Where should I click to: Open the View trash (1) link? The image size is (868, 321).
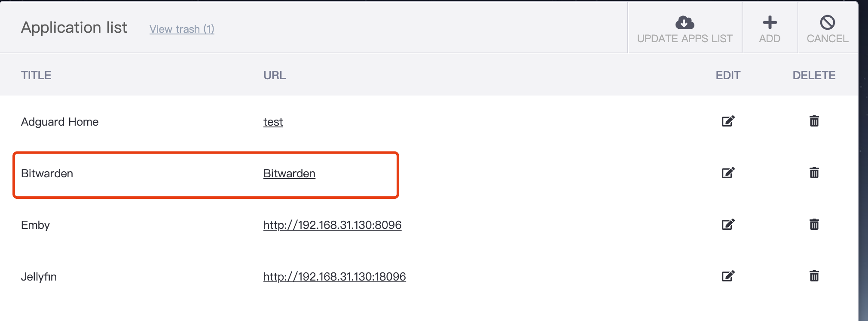pos(182,29)
